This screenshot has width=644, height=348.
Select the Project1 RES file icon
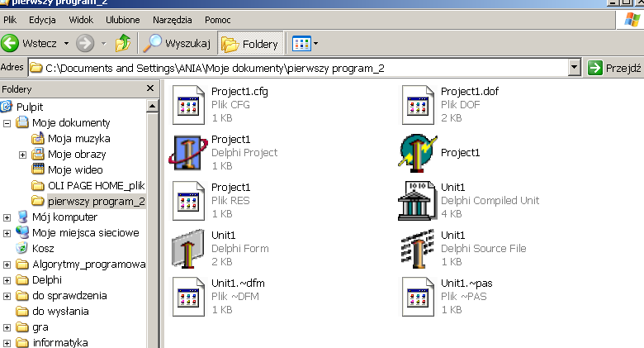tap(188, 201)
